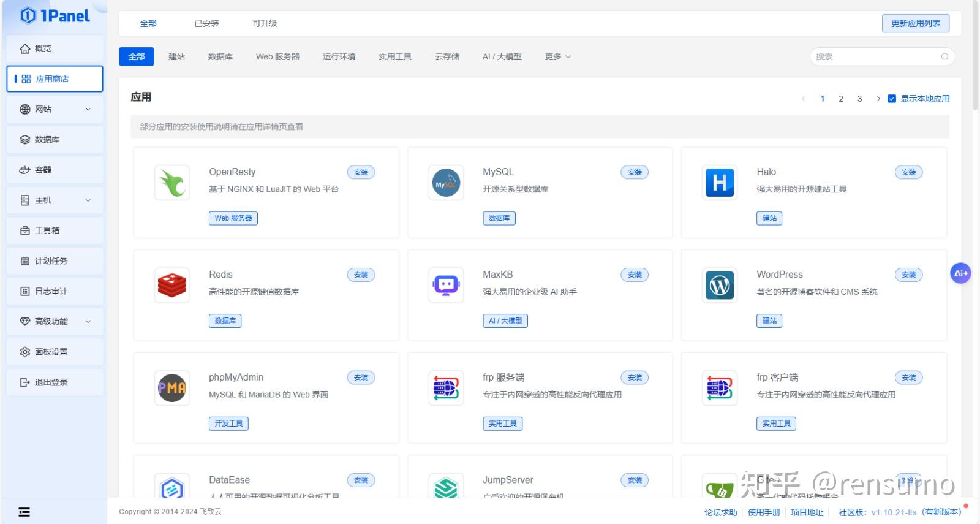
Task: Switch to the 已安装 tab
Action: tap(206, 23)
